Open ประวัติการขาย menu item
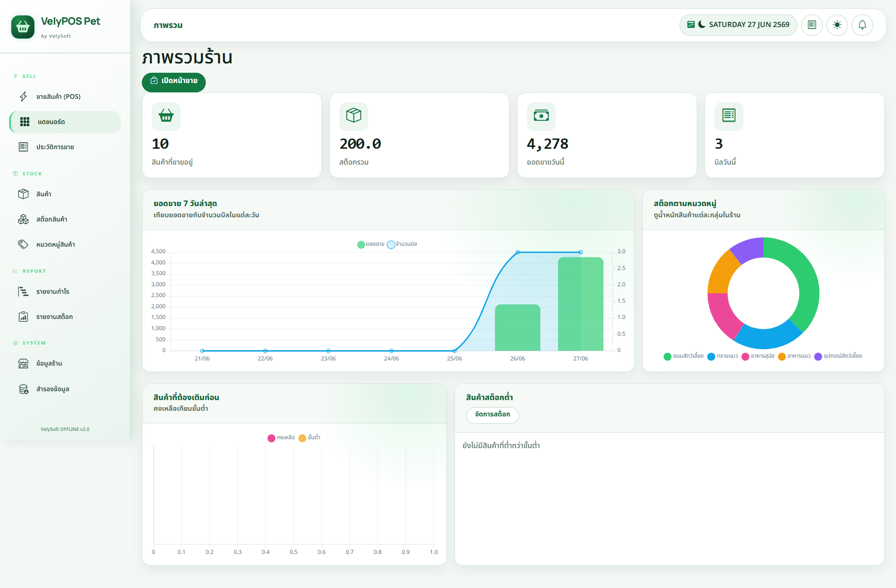This screenshot has height=588, width=896. point(65,147)
